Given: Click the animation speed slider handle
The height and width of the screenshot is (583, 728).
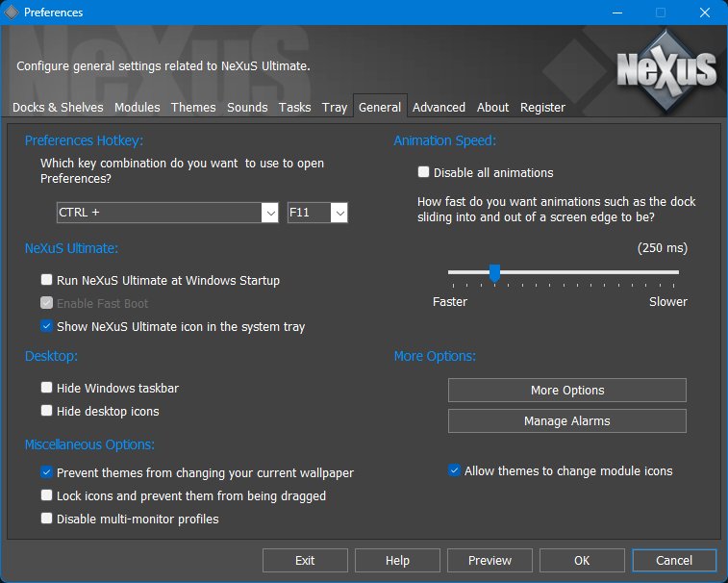Looking at the screenshot, I should (495, 273).
